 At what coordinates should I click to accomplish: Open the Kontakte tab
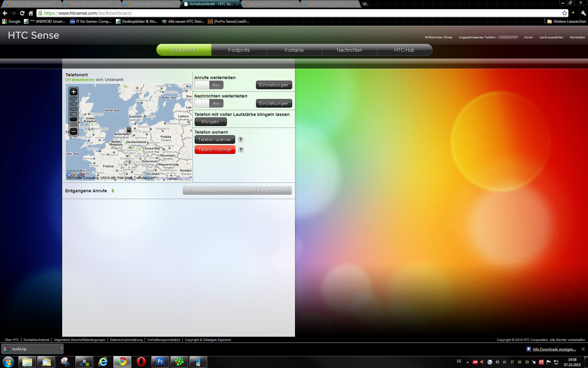click(294, 50)
